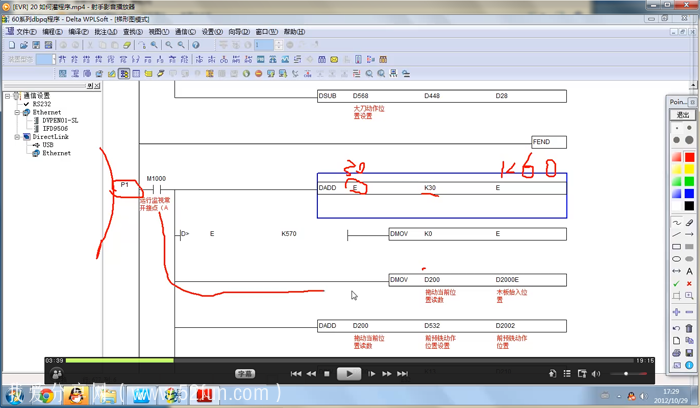Pick the black color swatch
700x408 pixels.
point(689,206)
